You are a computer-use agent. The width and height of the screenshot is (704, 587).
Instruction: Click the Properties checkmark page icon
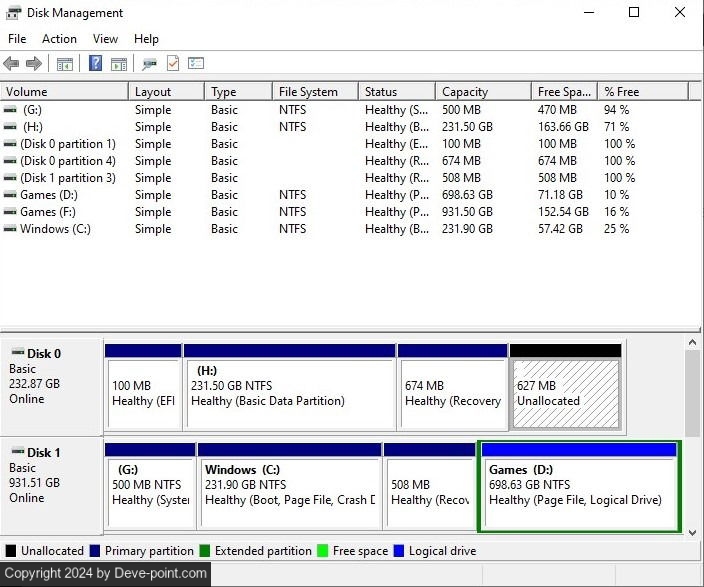tap(173, 64)
